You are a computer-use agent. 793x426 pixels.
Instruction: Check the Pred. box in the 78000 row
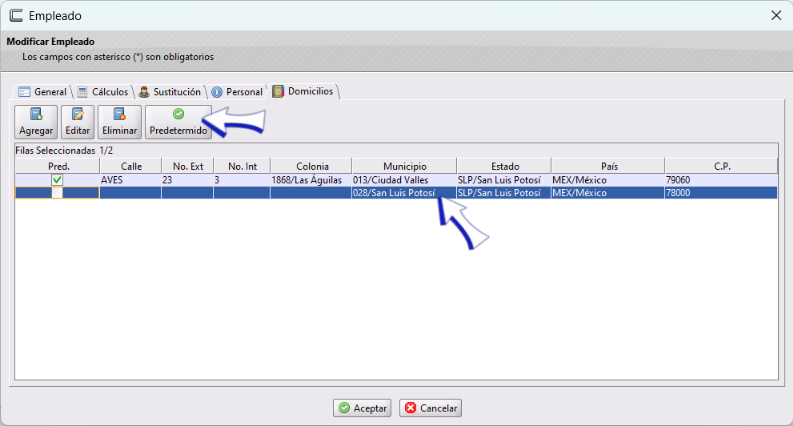[57, 193]
